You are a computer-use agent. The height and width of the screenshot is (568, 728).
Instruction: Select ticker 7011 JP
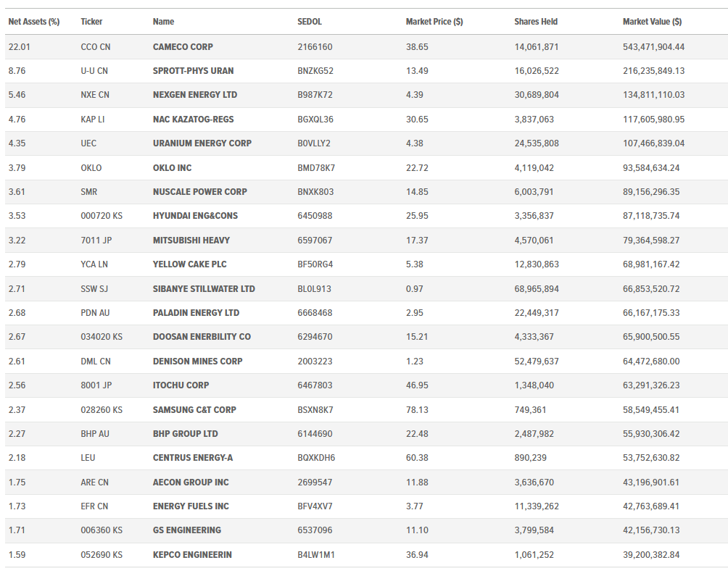(x=96, y=241)
